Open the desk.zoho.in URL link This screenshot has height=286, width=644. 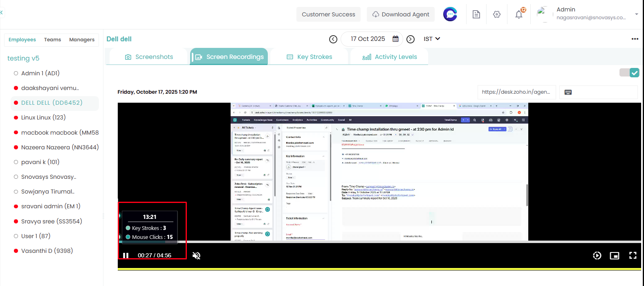click(x=516, y=92)
